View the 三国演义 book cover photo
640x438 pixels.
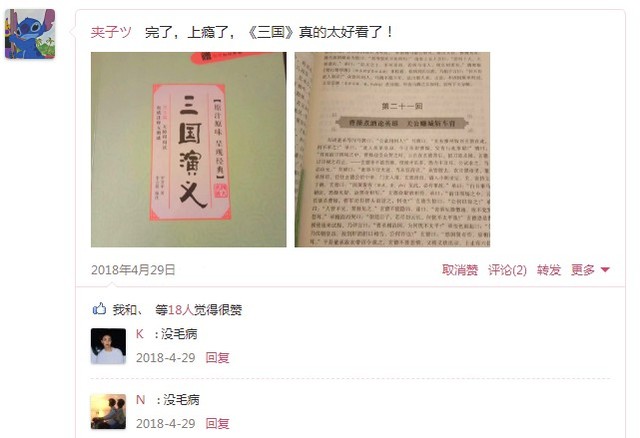(x=189, y=149)
